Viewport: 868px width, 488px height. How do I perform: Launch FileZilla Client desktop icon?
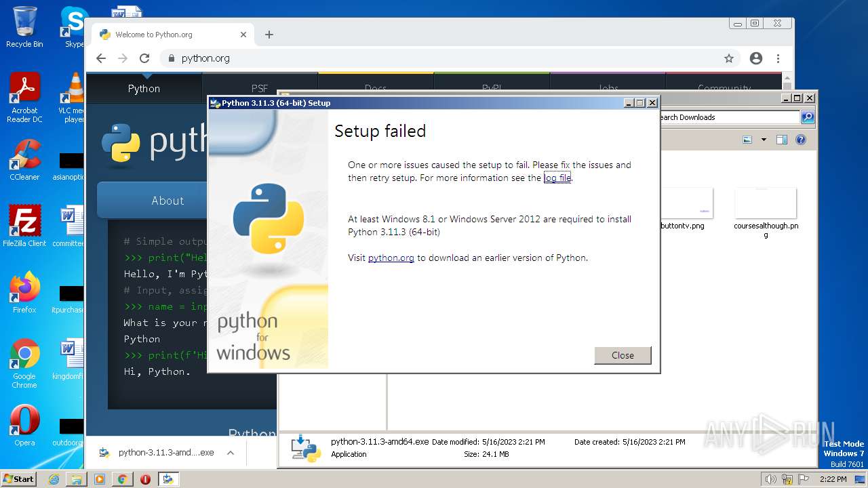coord(24,226)
